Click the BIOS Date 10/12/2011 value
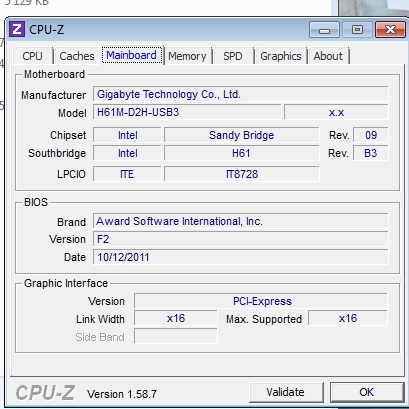The height and width of the screenshot is (409, 409). [x=241, y=257]
